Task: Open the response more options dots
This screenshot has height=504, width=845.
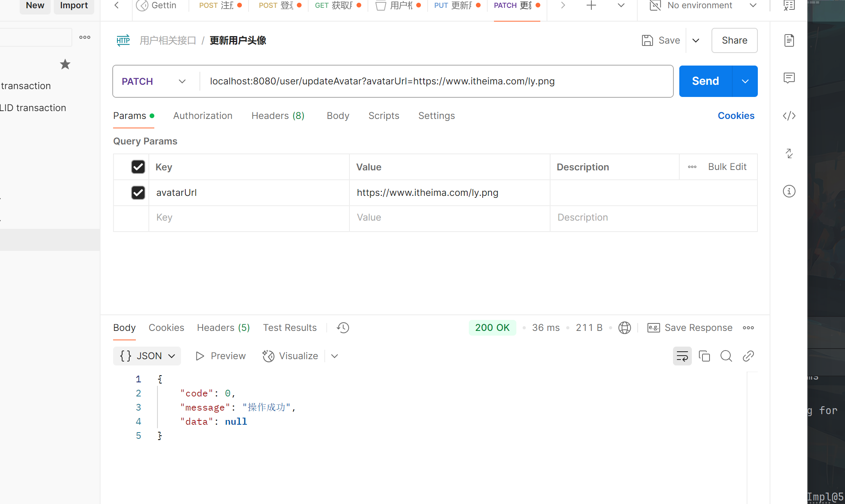Action: point(748,328)
